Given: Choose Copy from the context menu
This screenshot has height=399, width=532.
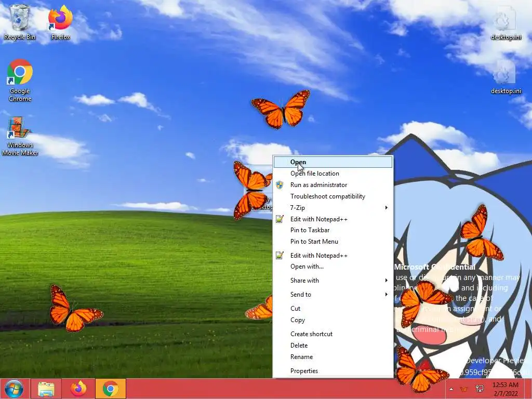Looking at the screenshot, I should pos(333,320).
